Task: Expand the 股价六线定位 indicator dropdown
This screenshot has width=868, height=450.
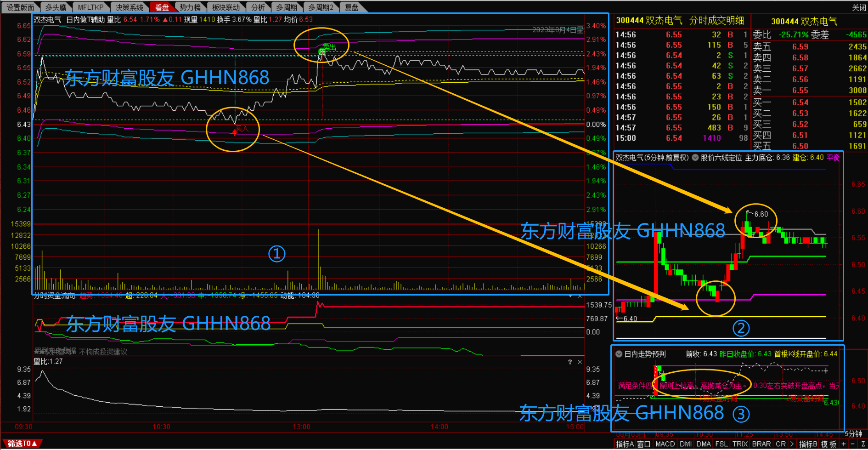Action: [x=695, y=158]
